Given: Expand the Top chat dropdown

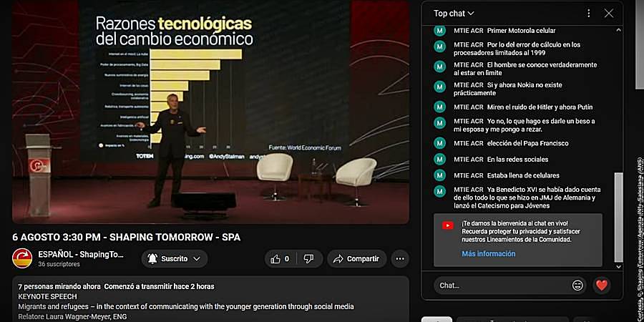Looking at the screenshot, I should point(454,13).
